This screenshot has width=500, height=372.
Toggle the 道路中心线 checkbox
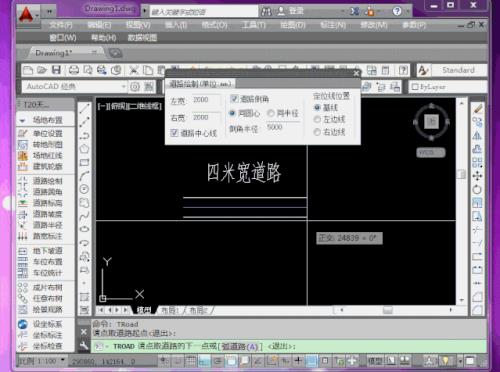pyautogui.click(x=174, y=133)
